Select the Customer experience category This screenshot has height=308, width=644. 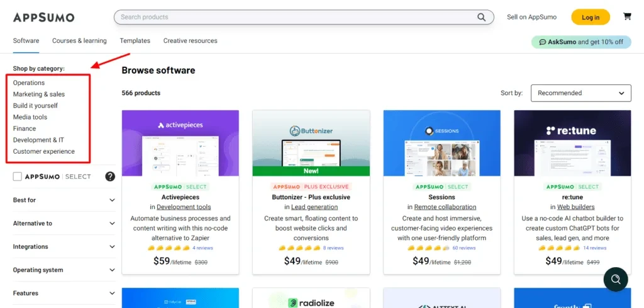coord(44,151)
